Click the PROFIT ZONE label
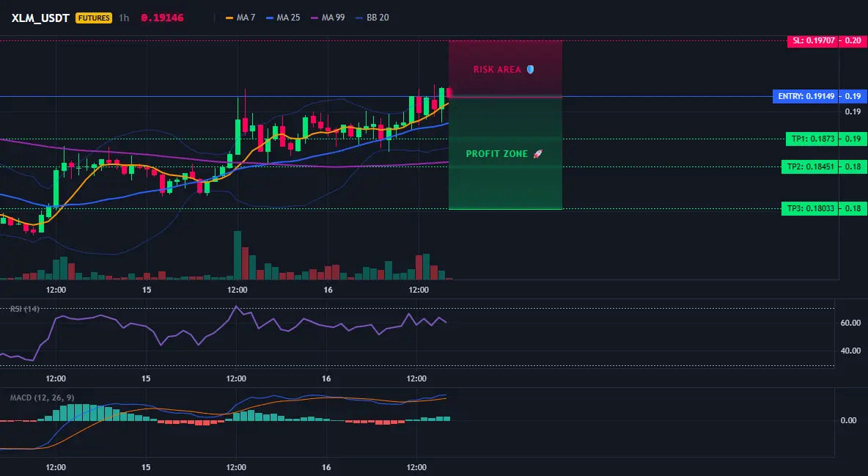 click(x=497, y=154)
